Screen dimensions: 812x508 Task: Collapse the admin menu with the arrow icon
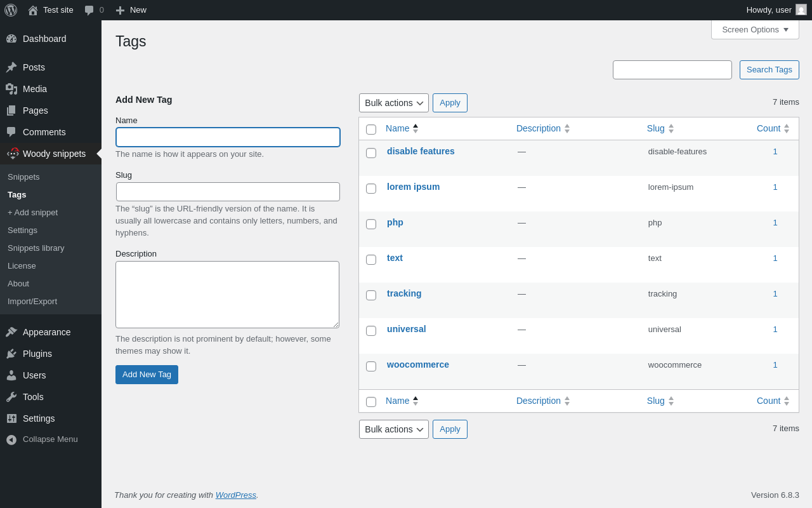pyautogui.click(x=11, y=439)
